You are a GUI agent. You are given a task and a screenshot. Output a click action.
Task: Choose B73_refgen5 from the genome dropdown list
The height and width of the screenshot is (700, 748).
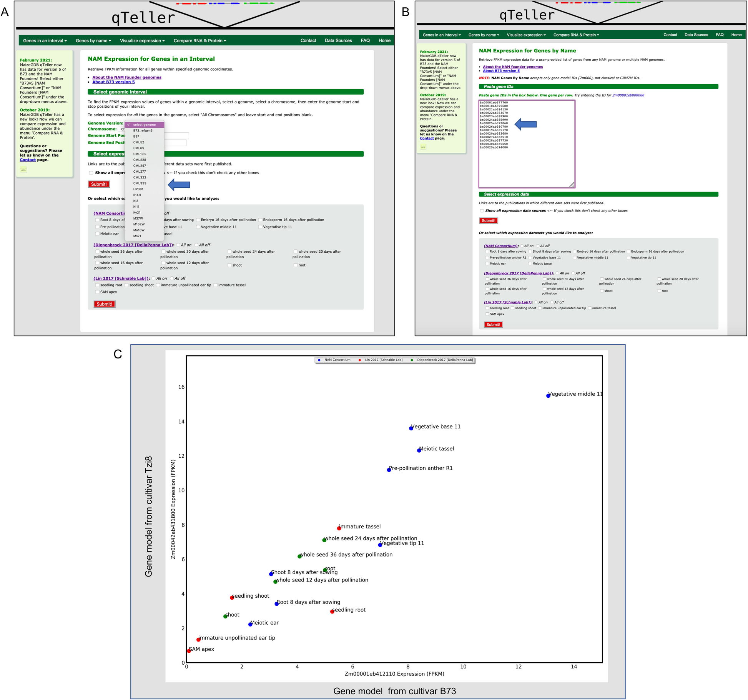[145, 131]
